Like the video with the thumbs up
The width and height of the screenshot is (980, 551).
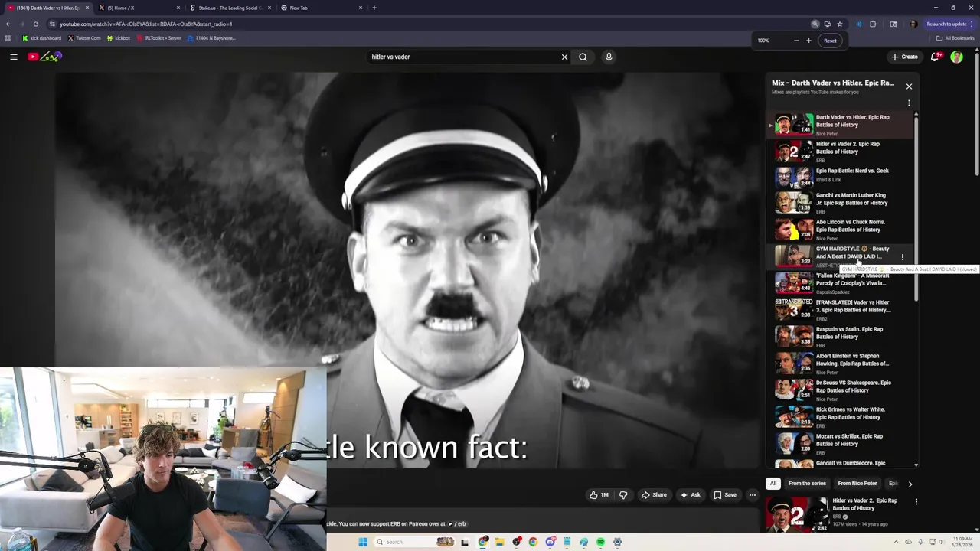click(x=599, y=495)
